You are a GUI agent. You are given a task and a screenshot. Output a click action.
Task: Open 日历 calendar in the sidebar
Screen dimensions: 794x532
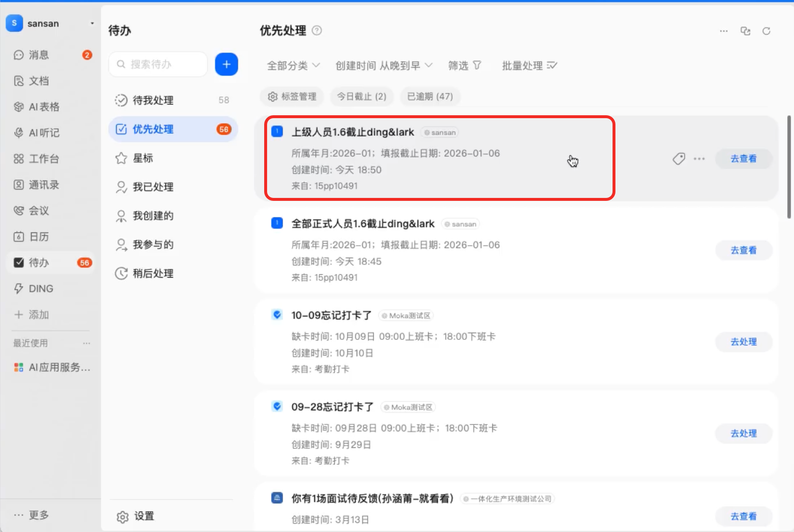tap(38, 237)
